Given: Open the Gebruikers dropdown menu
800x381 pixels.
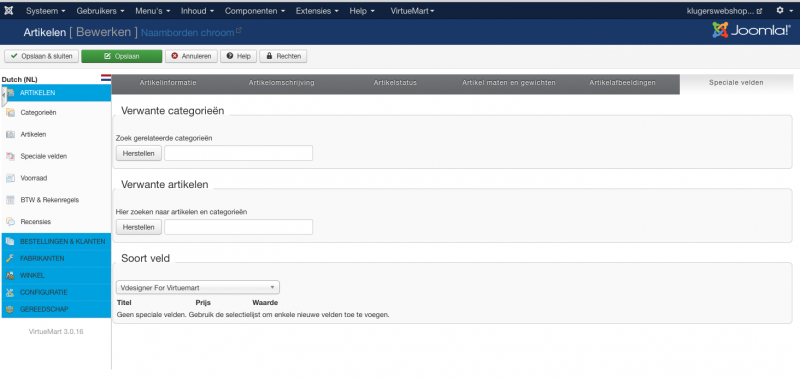Looking at the screenshot, I should (x=101, y=11).
